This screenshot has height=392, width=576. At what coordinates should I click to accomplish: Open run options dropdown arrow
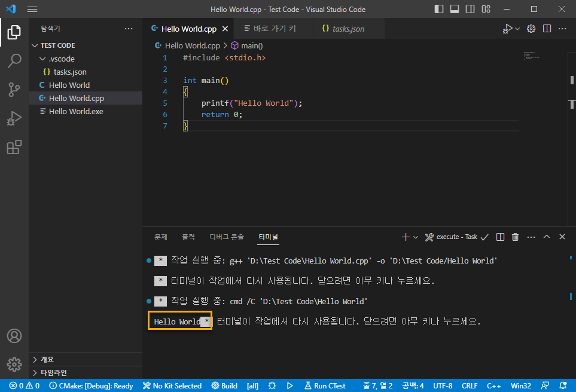coord(517,29)
